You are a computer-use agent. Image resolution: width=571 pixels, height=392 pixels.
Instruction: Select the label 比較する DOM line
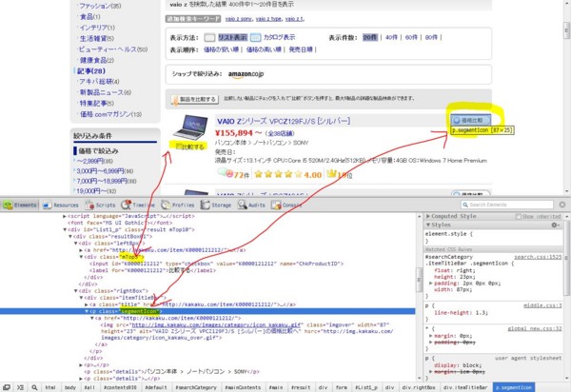coord(152,270)
